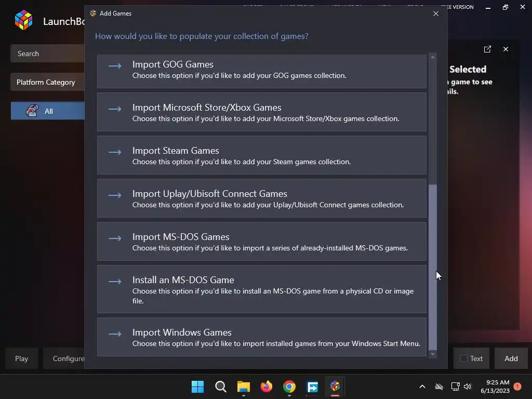The height and width of the screenshot is (399, 532).
Task: Click the arrow icon beside Import MS-DOS Games
Action: pyautogui.click(x=115, y=238)
